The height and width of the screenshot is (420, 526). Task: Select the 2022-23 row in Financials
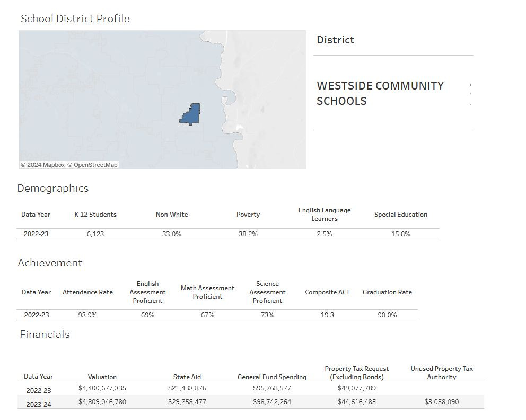pyautogui.click(x=251, y=388)
